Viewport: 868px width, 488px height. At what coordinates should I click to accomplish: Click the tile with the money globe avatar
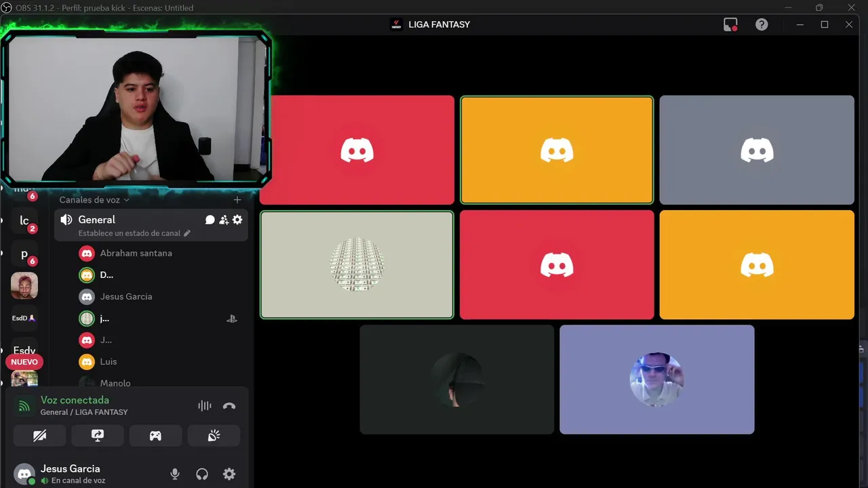(x=357, y=264)
